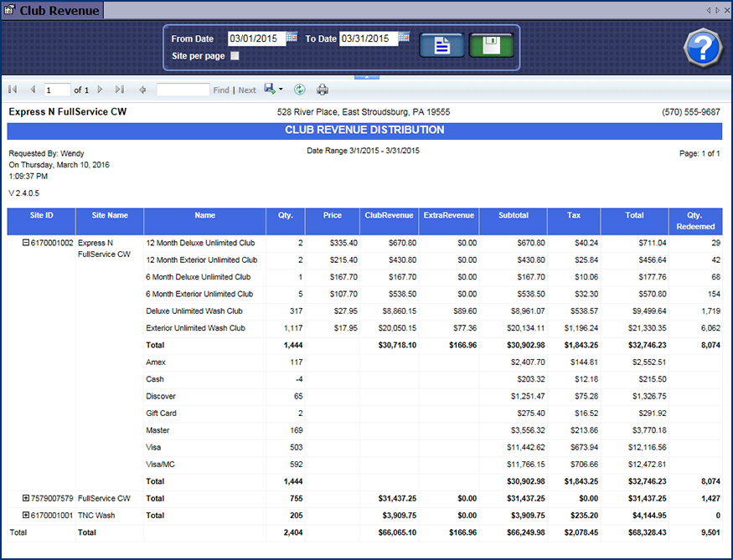
Task: Click the green Save floppy disk button
Action: coord(490,45)
